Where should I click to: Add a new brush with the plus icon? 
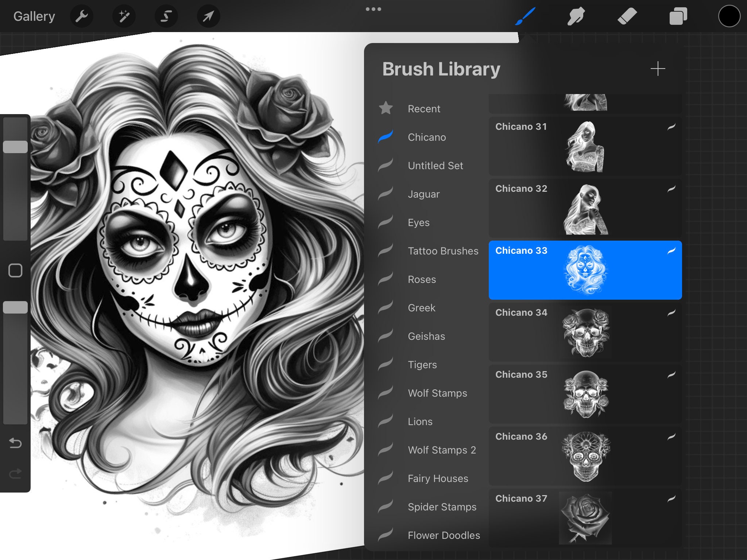(658, 69)
